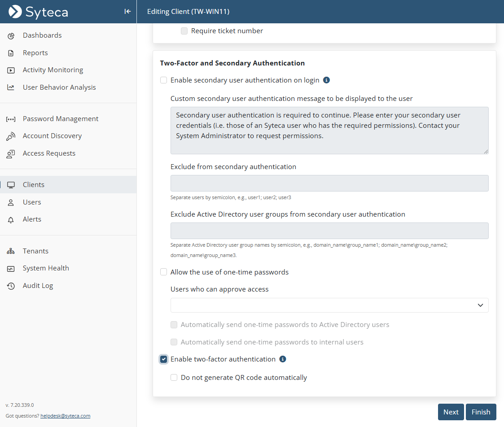Click the info icon beside two-factor authentication

[283, 359]
